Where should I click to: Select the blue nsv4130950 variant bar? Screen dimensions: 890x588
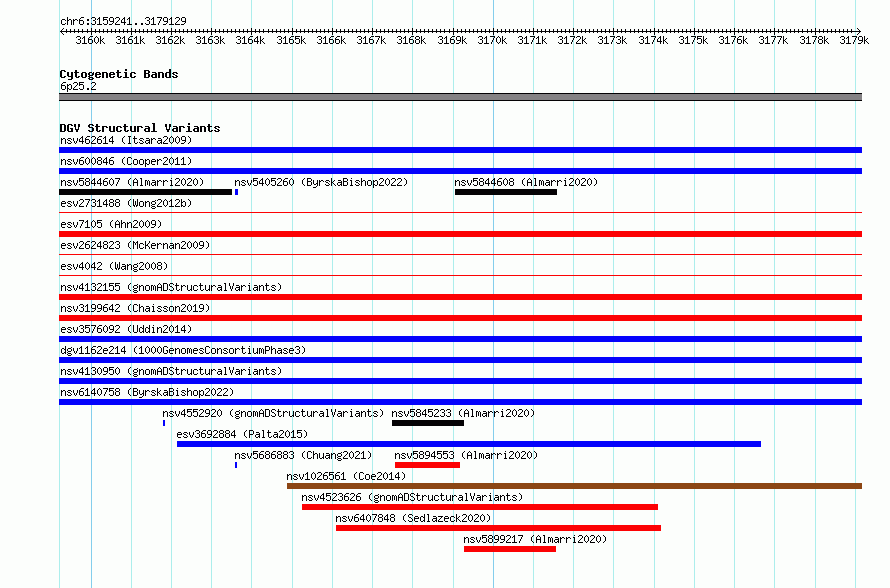click(460, 381)
